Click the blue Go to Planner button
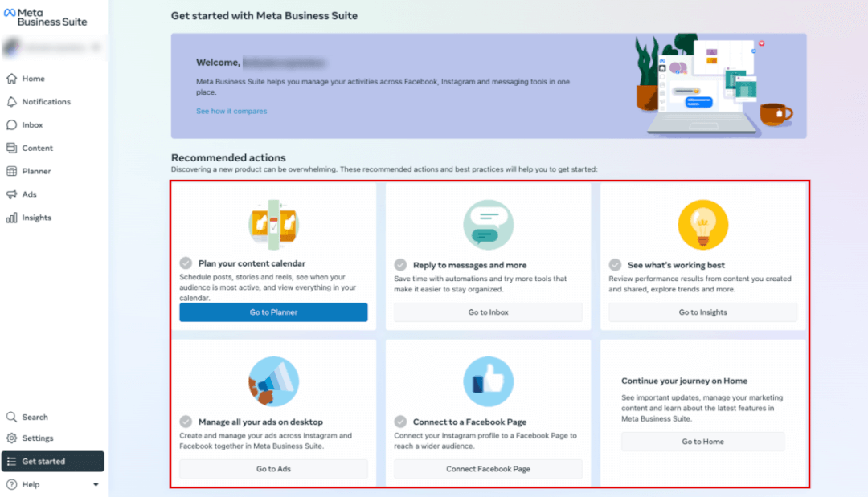The height and width of the screenshot is (497, 868). click(273, 312)
